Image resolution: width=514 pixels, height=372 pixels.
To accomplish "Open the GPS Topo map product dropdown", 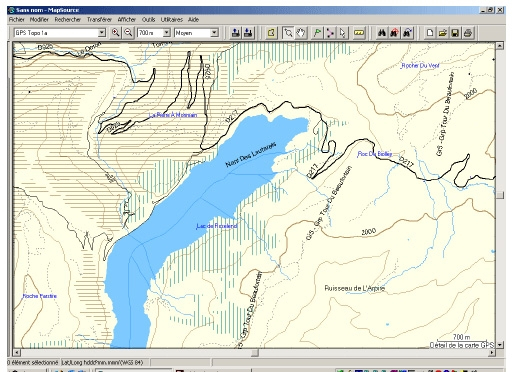I will (60, 33).
